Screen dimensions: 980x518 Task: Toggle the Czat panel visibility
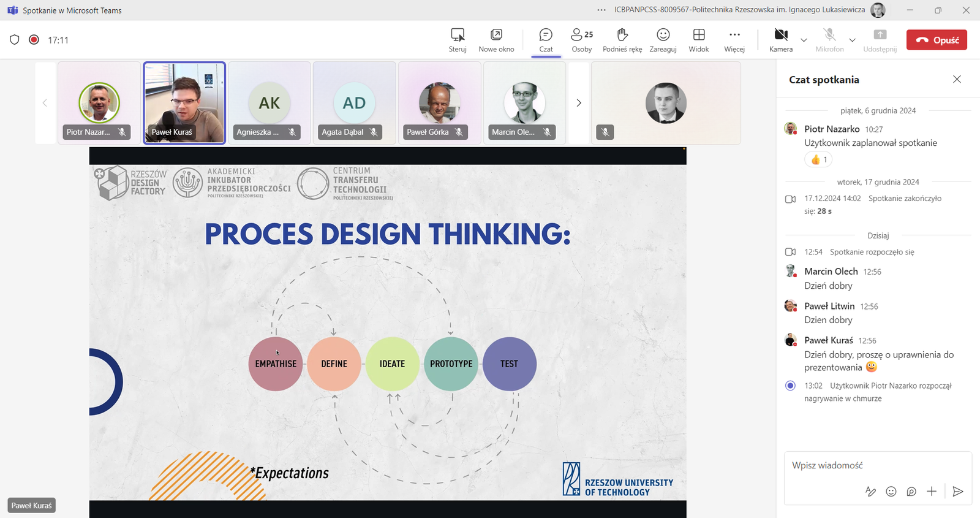click(546, 40)
